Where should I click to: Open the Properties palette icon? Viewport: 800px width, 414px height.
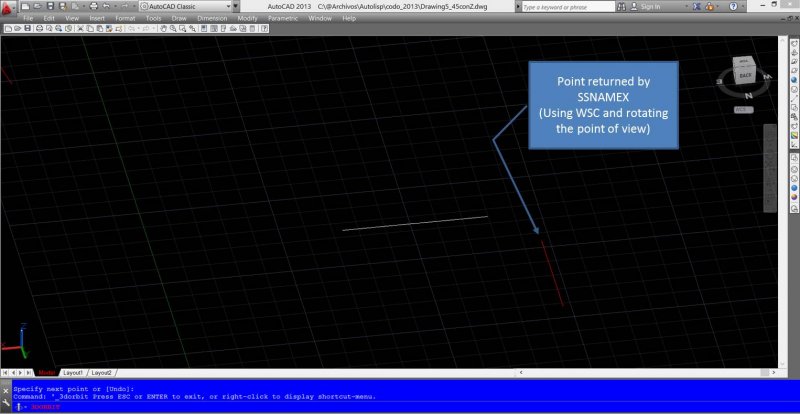(204, 29)
